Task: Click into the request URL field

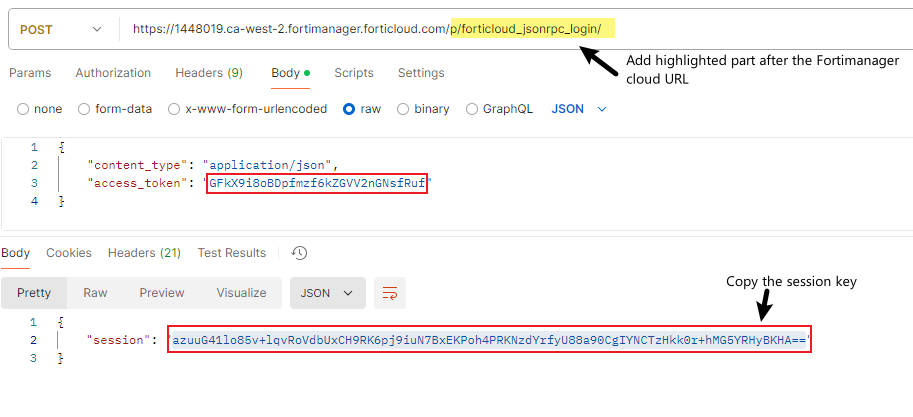Action: tap(290, 29)
